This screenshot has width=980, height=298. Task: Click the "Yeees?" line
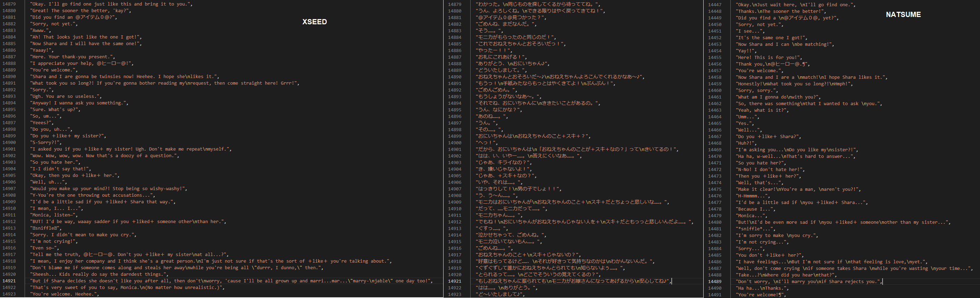coord(42,123)
